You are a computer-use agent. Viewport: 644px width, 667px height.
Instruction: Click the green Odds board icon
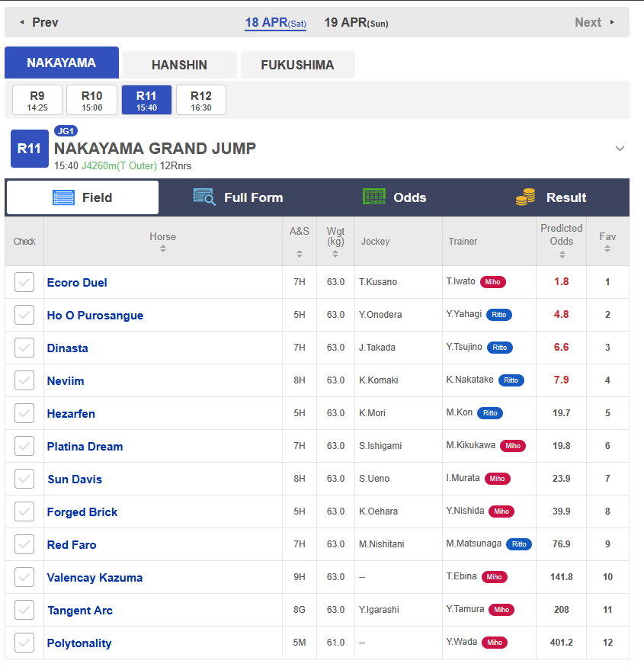pyautogui.click(x=374, y=197)
